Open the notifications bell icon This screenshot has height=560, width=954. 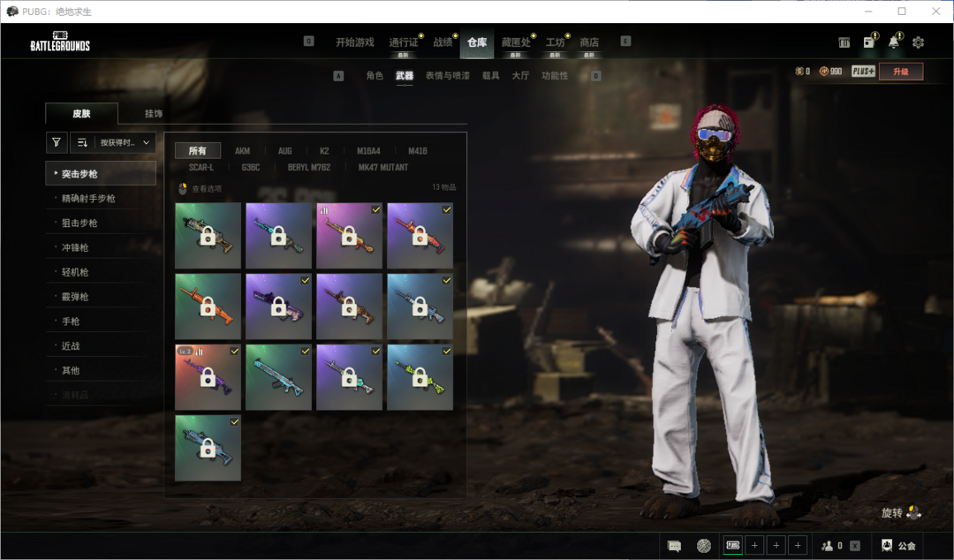point(894,42)
